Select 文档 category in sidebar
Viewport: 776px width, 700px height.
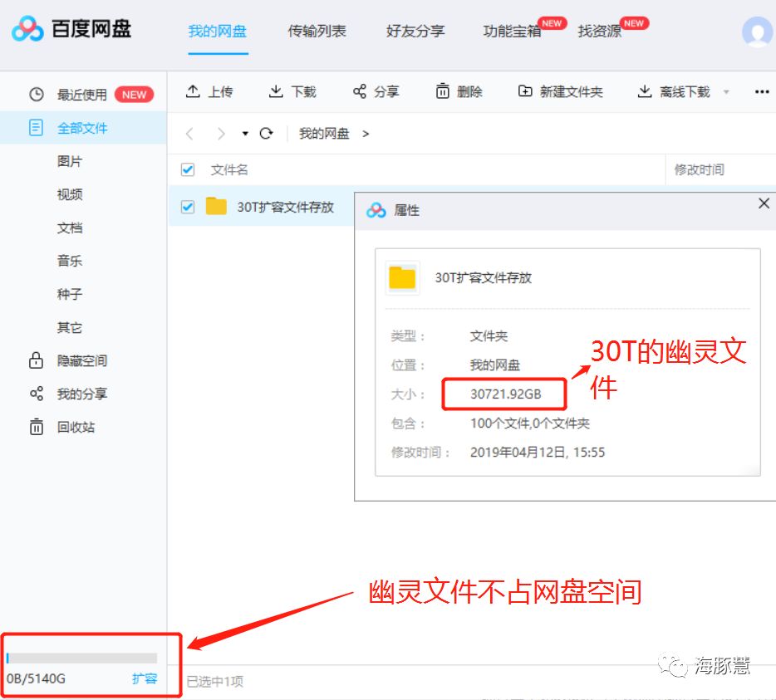[70, 228]
